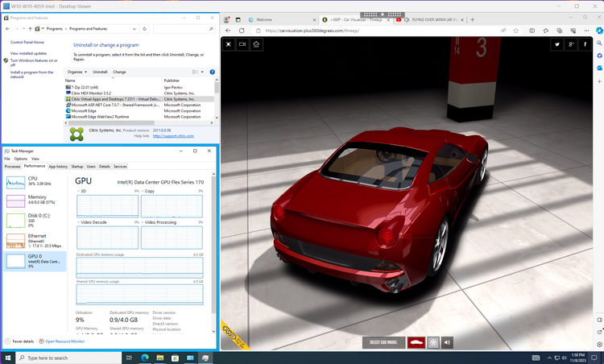
Task: Click the Edge split screen icon
Action: coord(532,31)
